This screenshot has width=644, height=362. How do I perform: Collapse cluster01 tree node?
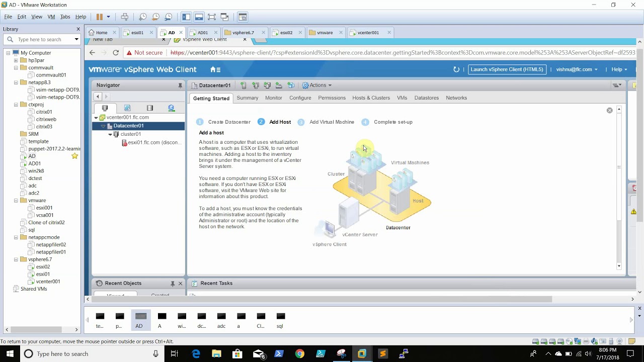coord(110,134)
